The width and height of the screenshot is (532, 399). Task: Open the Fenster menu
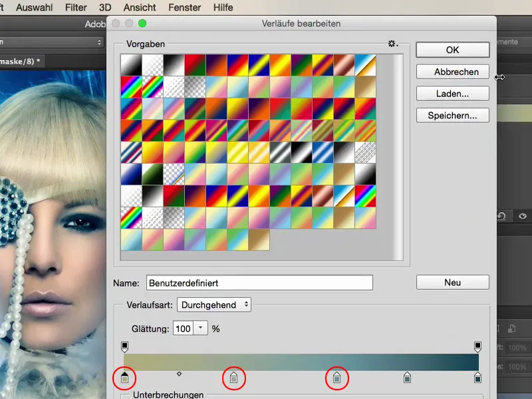point(185,7)
